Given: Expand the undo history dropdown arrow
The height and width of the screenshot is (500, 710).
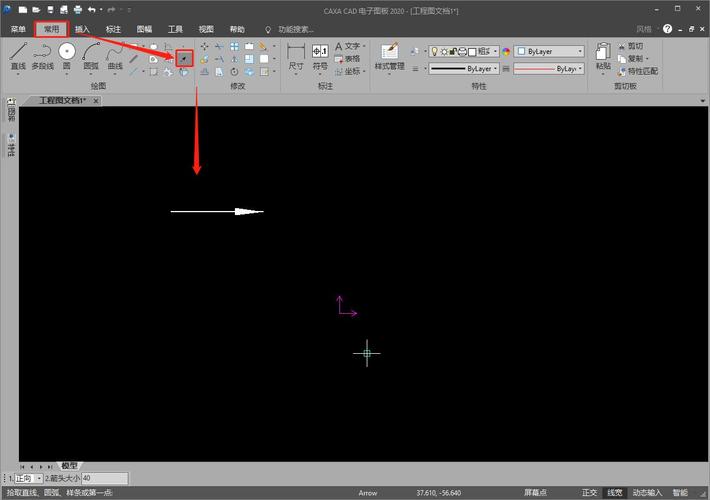Looking at the screenshot, I should [x=101, y=10].
